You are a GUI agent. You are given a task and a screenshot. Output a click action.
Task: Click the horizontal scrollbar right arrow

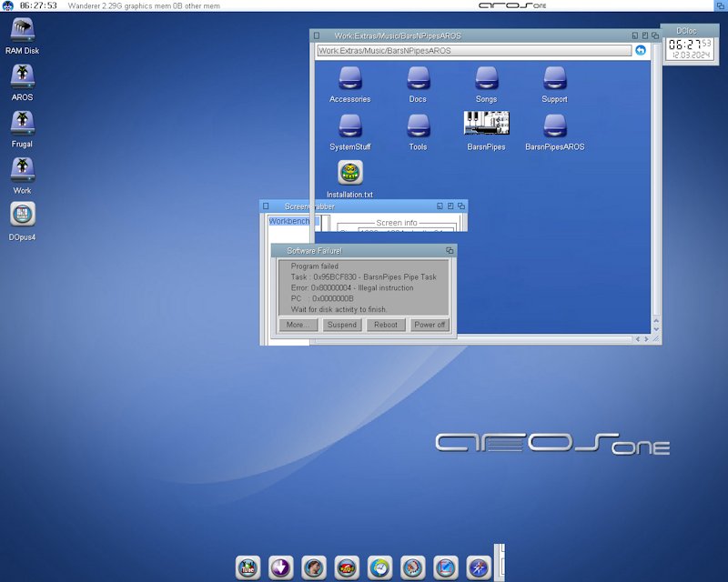(646, 339)
